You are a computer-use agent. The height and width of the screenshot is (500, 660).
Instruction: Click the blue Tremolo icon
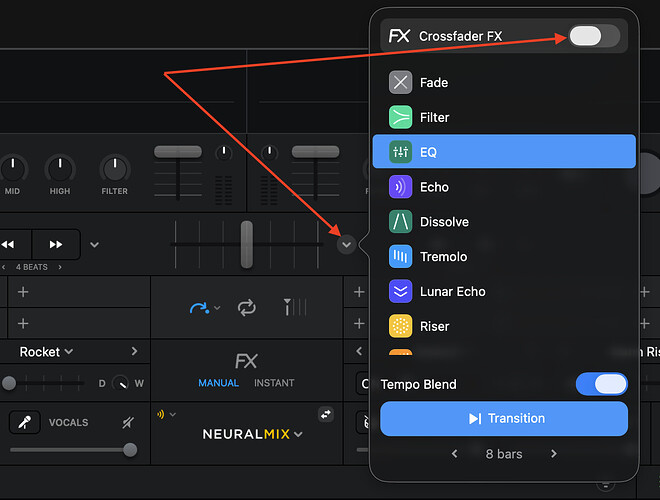400,257
